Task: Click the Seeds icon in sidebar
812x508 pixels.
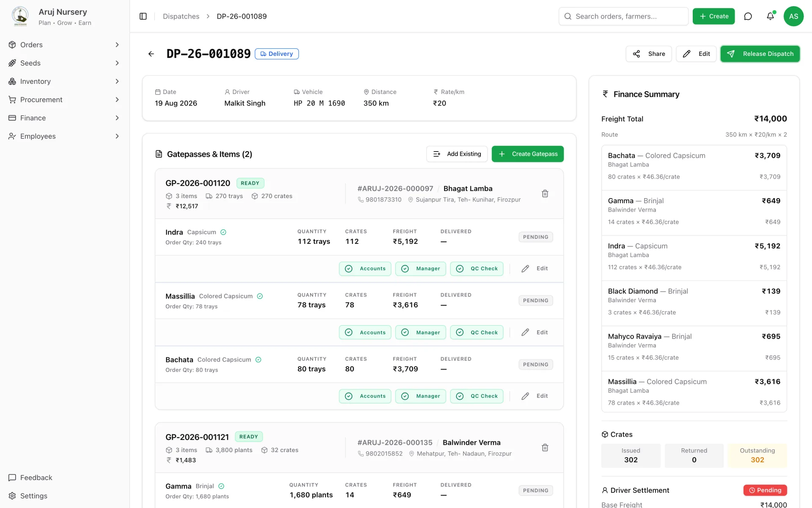Action: click(x=12, y=63)
